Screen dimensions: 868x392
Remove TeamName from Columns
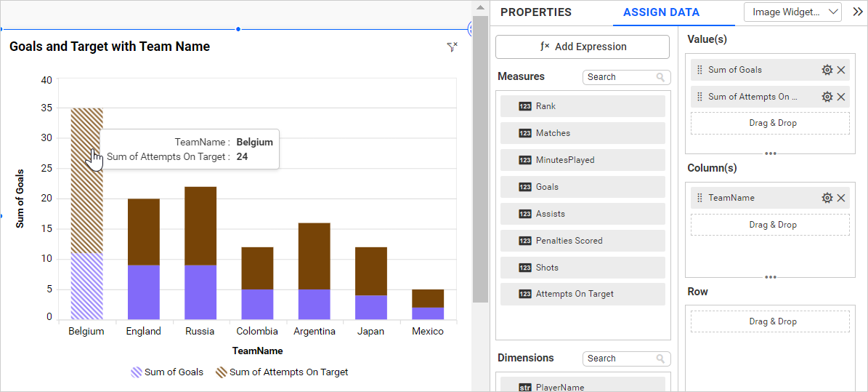841,198
